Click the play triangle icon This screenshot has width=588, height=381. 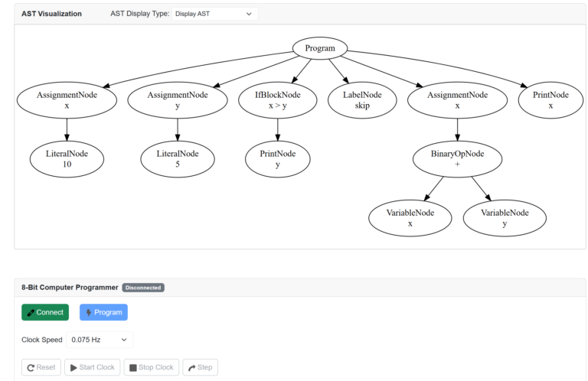click(73, 368)
